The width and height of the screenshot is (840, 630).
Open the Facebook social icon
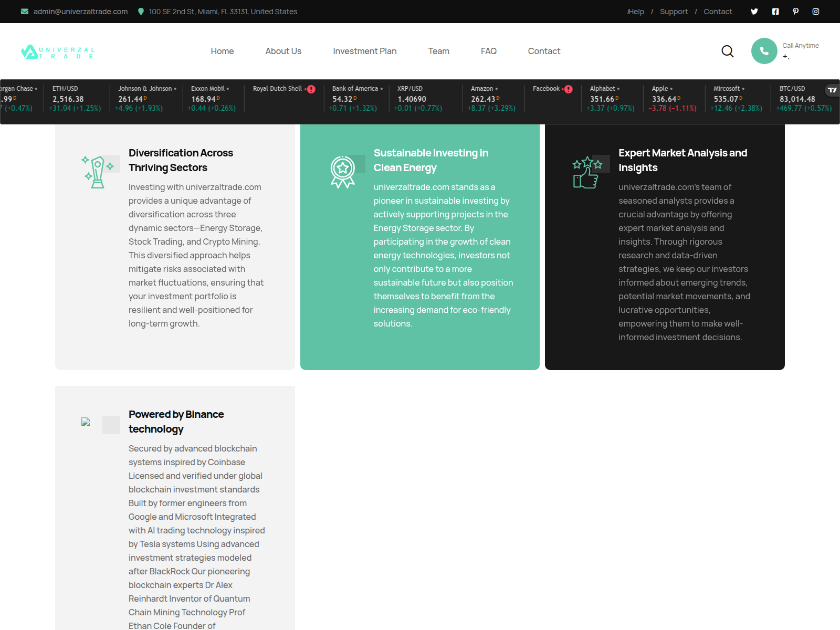pos(775,12)
